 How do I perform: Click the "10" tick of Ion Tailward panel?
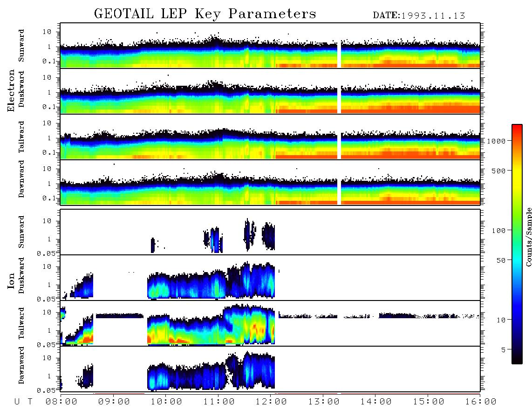coord(47,312)
